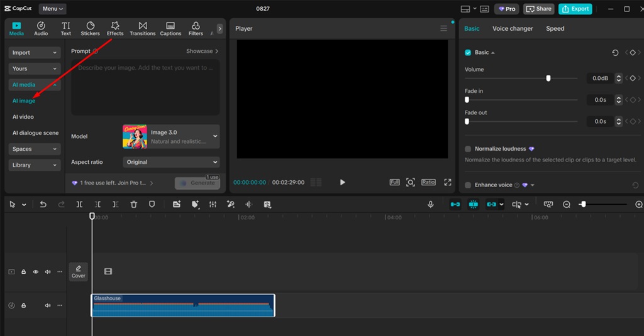Switch to the Voice changer tab
The width and height of the screenshot is (644, 336).
513,29
